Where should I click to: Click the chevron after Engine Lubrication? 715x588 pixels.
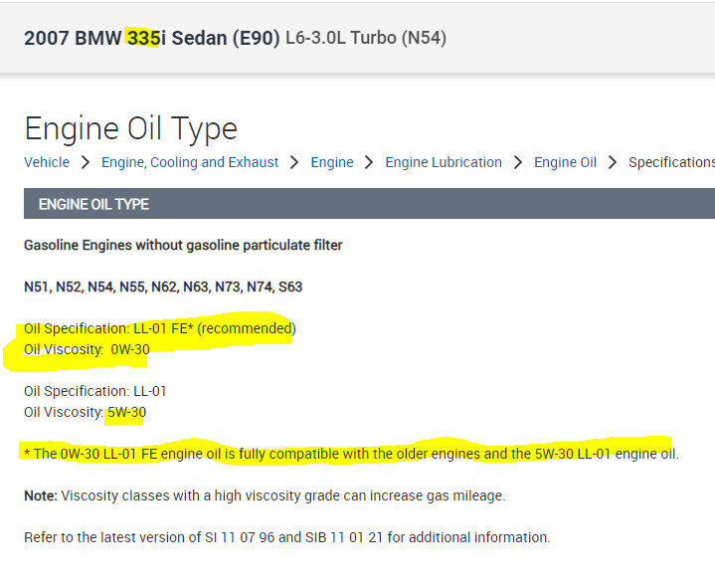518,162
